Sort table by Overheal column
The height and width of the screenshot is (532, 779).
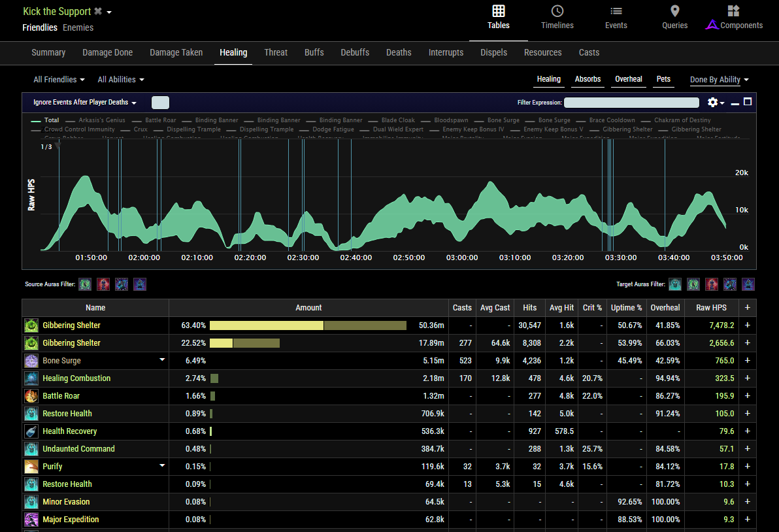(665, 307)
